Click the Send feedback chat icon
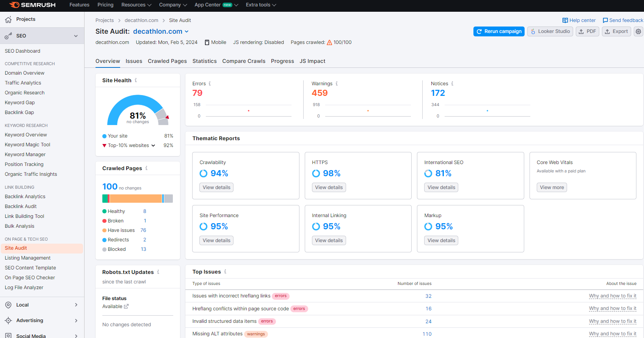The width and height of the screenshot is (644, 338). pyautogui.click(x=605, y=20)
